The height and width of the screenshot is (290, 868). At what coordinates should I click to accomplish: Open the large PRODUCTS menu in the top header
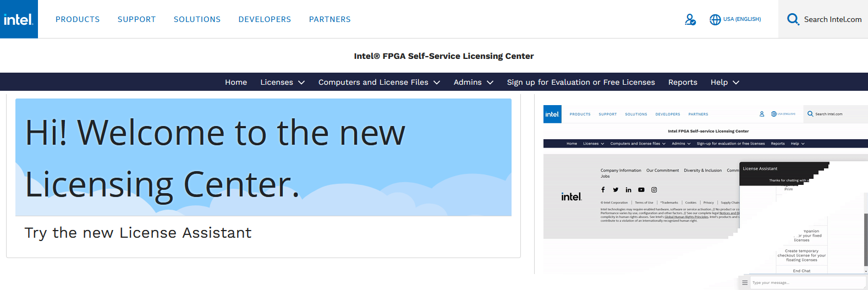78,19
